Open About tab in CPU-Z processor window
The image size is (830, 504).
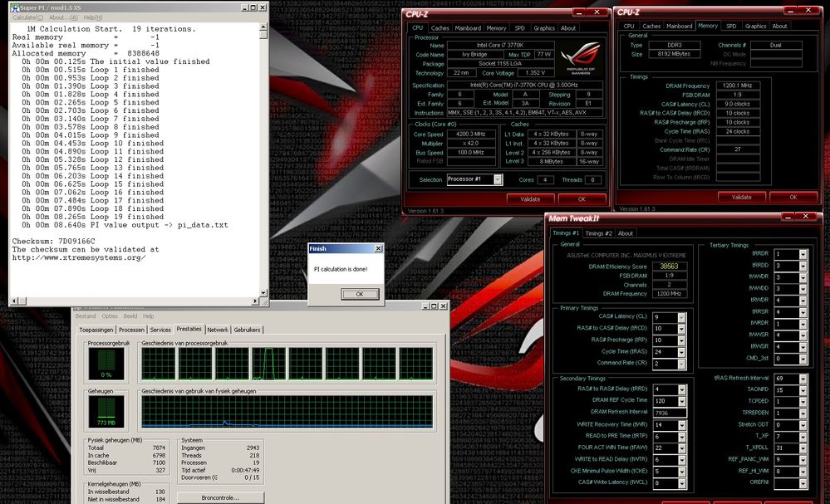click(x=568, y=28)
